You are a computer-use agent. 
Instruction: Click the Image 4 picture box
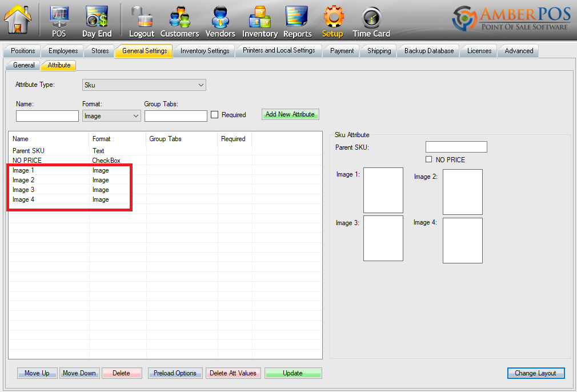[463, 241]
